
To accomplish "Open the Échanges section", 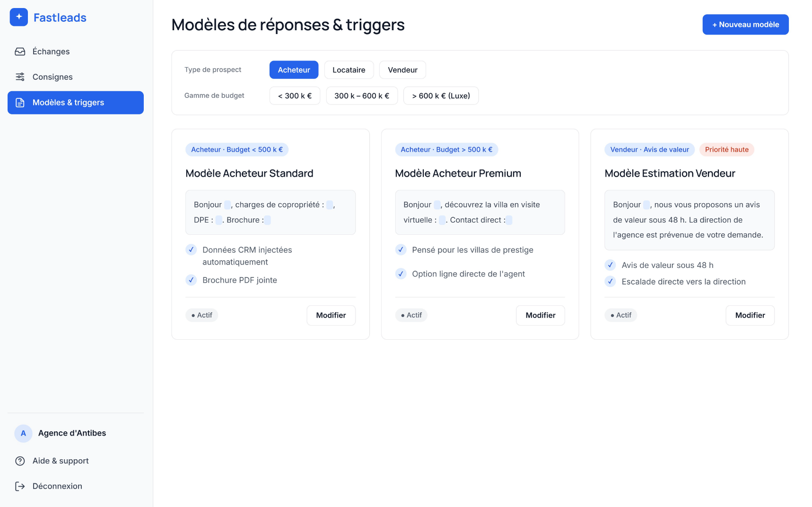I will pyautogui.click(x=76, y=52).
